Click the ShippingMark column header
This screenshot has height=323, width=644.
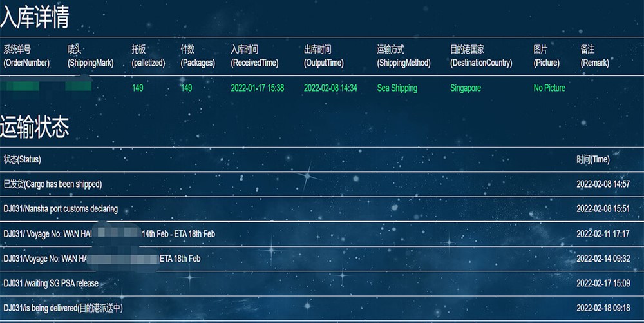pyautogui.click(x=90, y=56)
